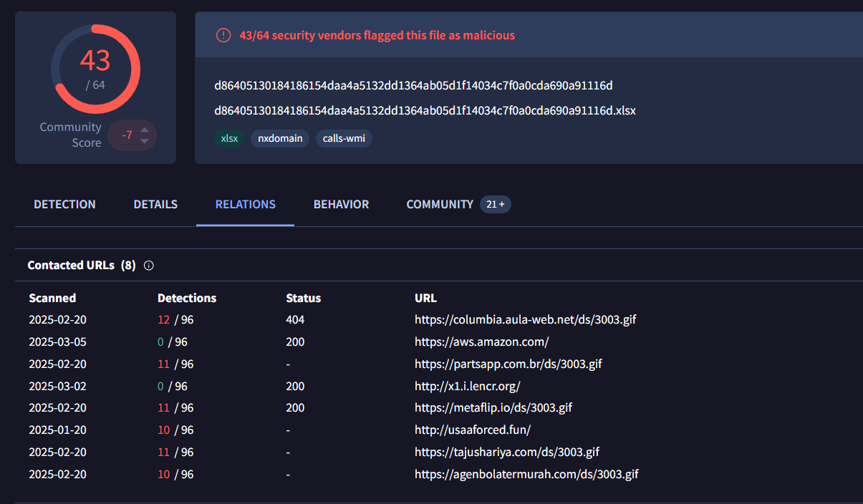Click the 43/64 detection score circle

click(95, 69)
